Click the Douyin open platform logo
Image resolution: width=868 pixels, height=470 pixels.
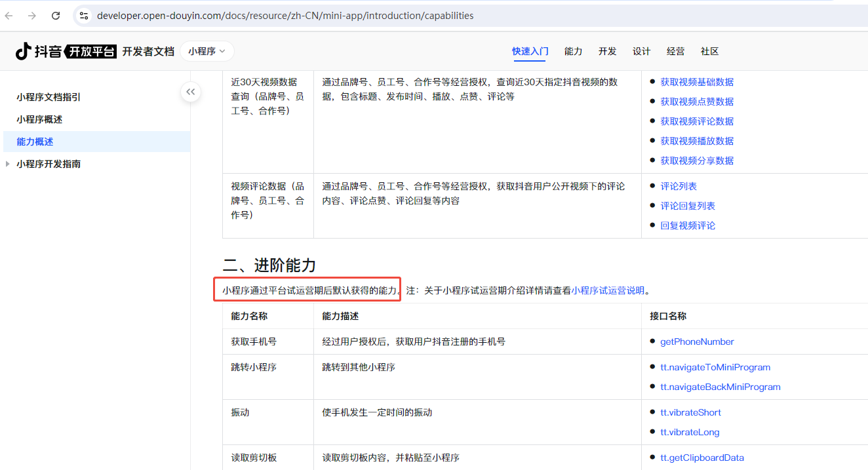pos(66,51)
